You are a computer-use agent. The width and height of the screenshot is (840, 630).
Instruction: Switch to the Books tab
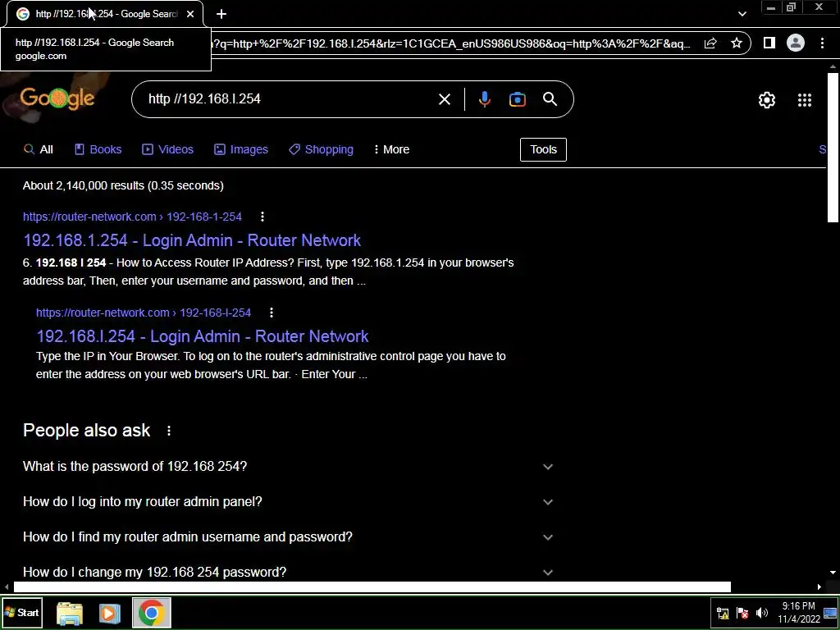pyautogui.click(x=98, y=149)
